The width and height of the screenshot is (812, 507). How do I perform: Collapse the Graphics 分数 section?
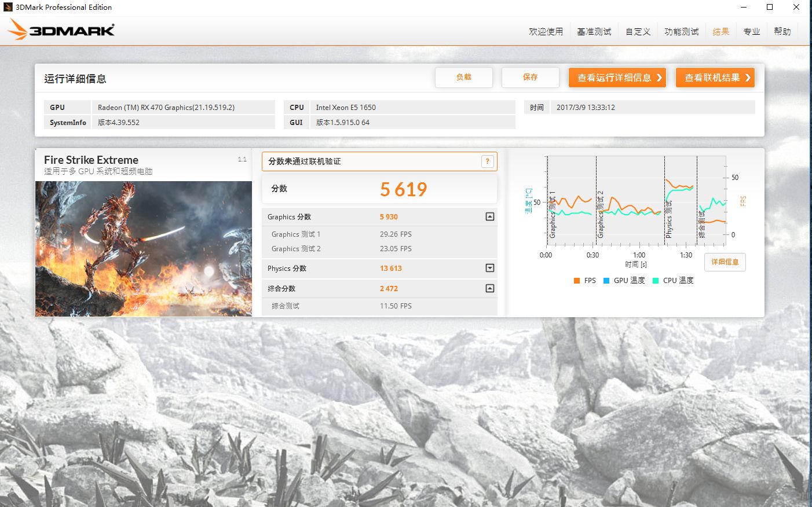pos(490,216)
